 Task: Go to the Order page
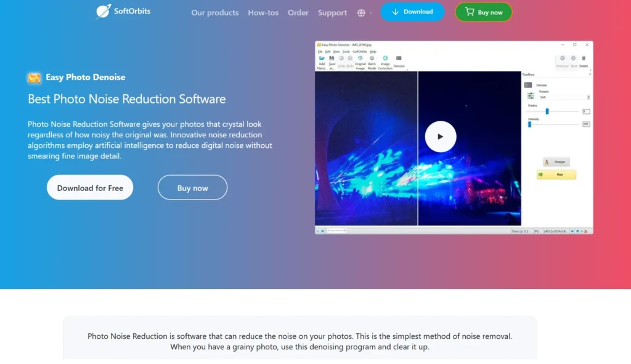point(298,12)
